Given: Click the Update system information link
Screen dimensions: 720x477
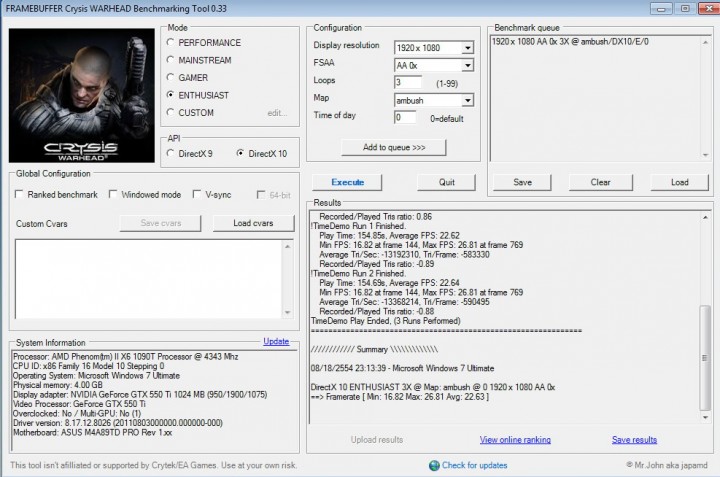Looking at the screenshot, I should tap(276, 341).
